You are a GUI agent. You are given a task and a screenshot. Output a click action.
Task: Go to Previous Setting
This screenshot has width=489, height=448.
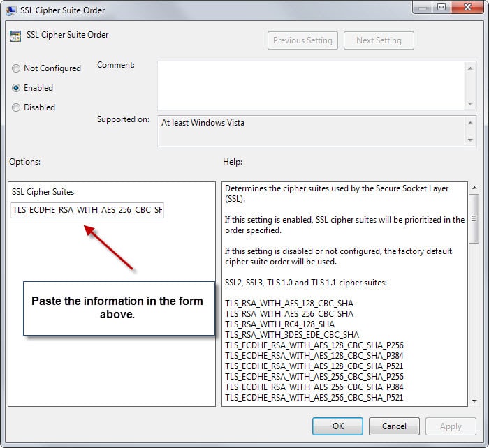[x=303, y=40]
